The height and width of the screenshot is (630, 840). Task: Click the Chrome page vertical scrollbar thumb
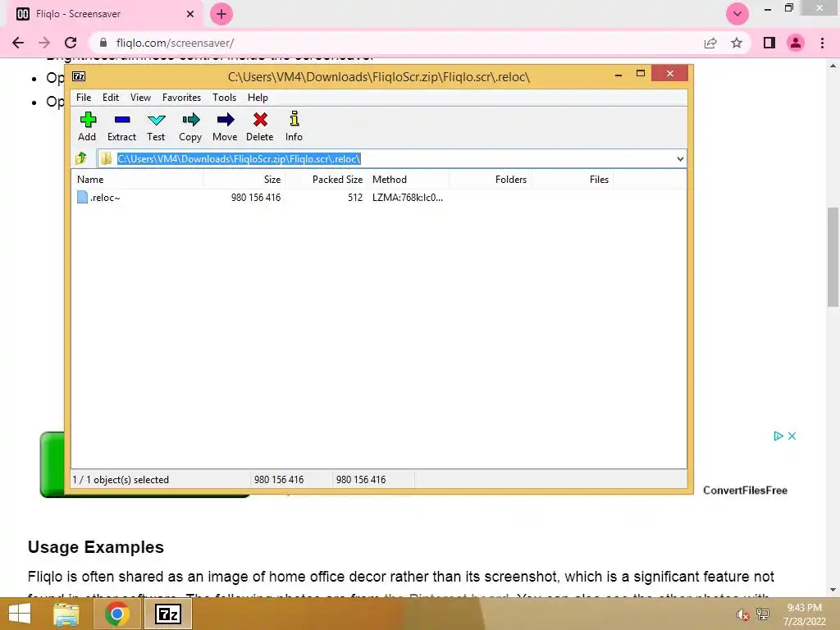(x=833, y=257)
